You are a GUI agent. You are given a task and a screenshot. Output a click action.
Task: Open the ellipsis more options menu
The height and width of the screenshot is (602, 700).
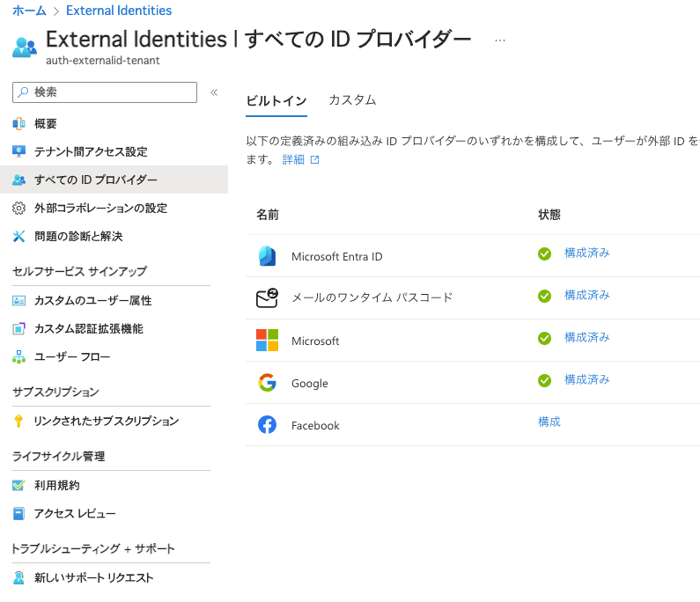click(499, 40)
